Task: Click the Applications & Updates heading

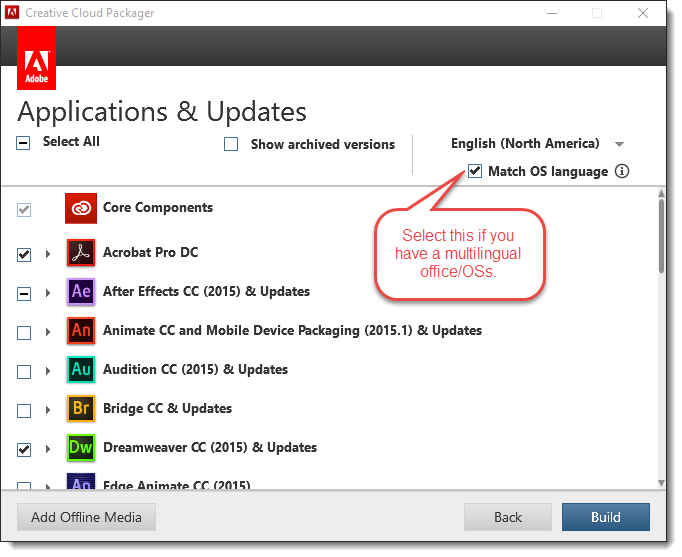Action: [x=162, y=112]
